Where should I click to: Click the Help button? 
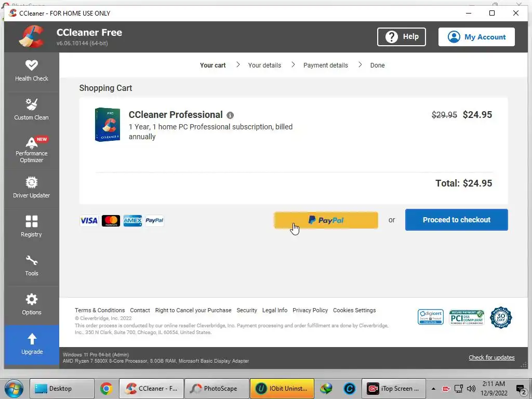402,37
